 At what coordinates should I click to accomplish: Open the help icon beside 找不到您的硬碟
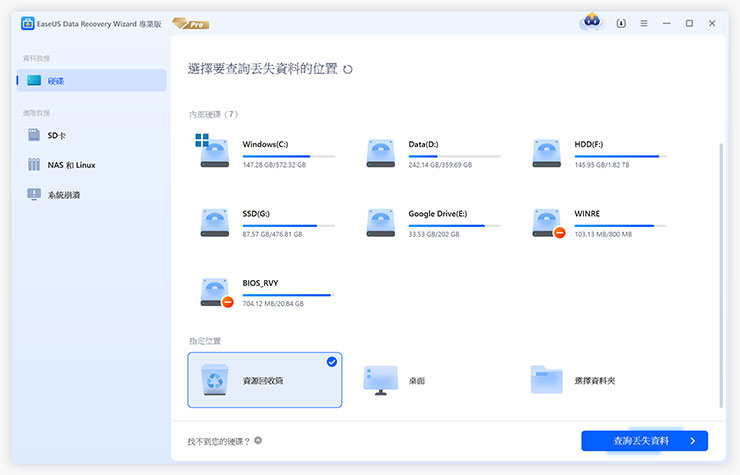click(x=258, y=441)
